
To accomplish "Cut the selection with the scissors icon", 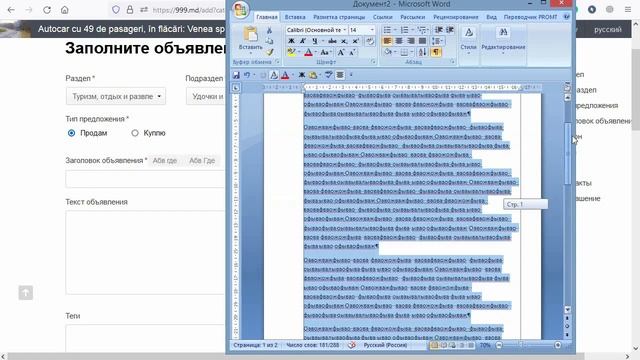I will (x=269, y=30).
